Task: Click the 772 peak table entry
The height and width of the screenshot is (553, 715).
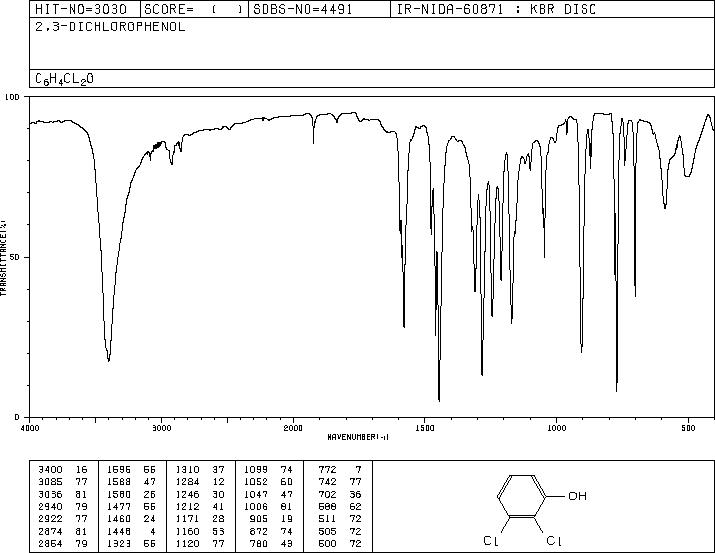Action: 340,469
